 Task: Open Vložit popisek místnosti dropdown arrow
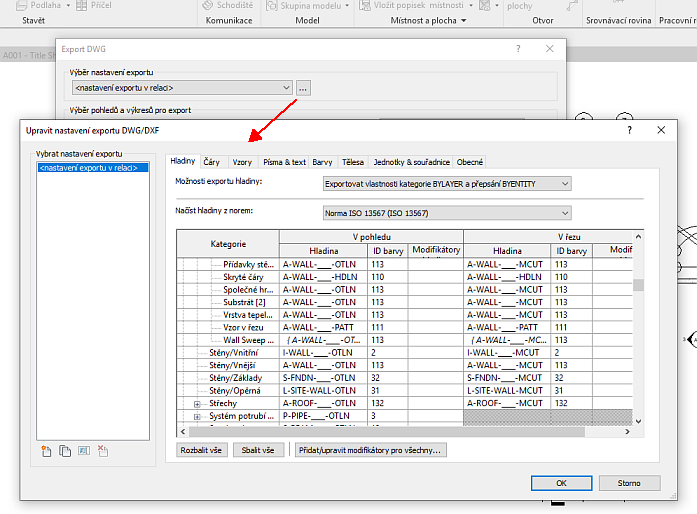(471, 6)
